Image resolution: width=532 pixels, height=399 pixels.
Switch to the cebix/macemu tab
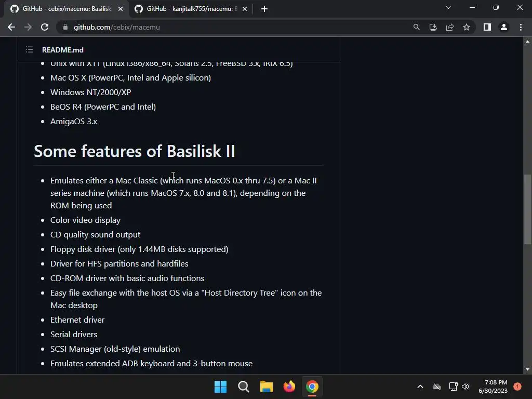tap(66, 9)
